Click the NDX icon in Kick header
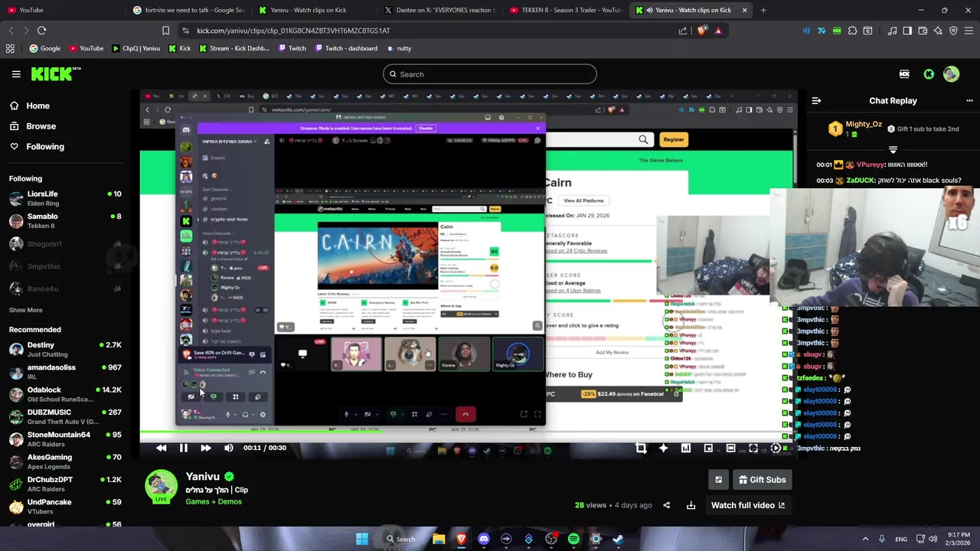The image size is (980, 551). [x=904, y=74]
